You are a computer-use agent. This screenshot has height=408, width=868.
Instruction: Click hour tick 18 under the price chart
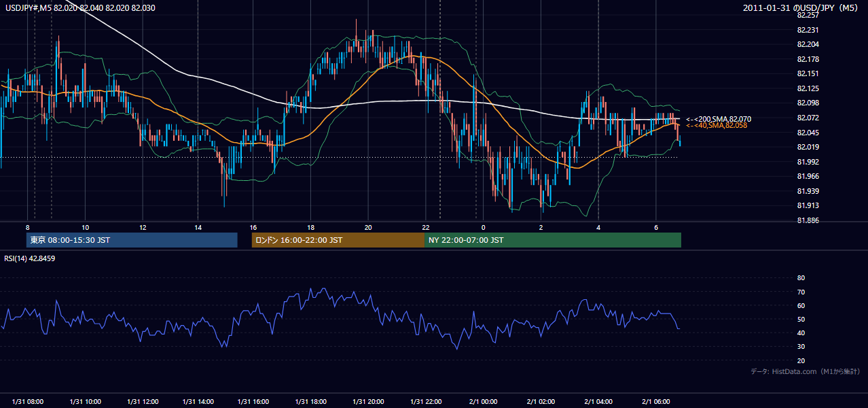click(x=310, y=227)
